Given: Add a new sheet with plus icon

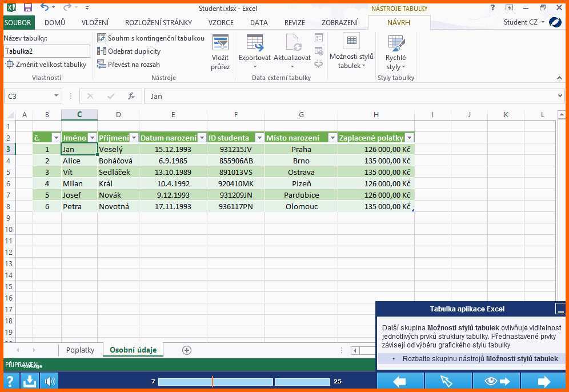Looking at the screenshot, I should pyautogui.click(x=186, y=350).
